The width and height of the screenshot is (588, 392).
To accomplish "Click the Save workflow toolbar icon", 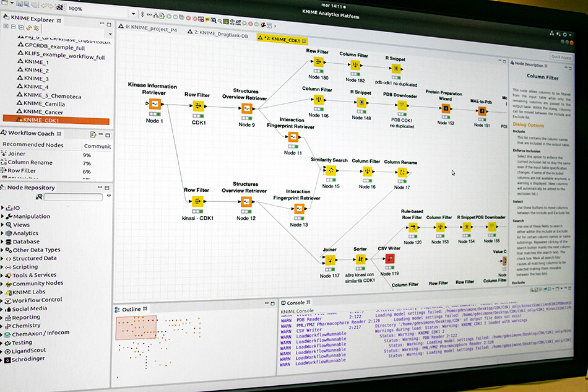I will tap(20, 4).
